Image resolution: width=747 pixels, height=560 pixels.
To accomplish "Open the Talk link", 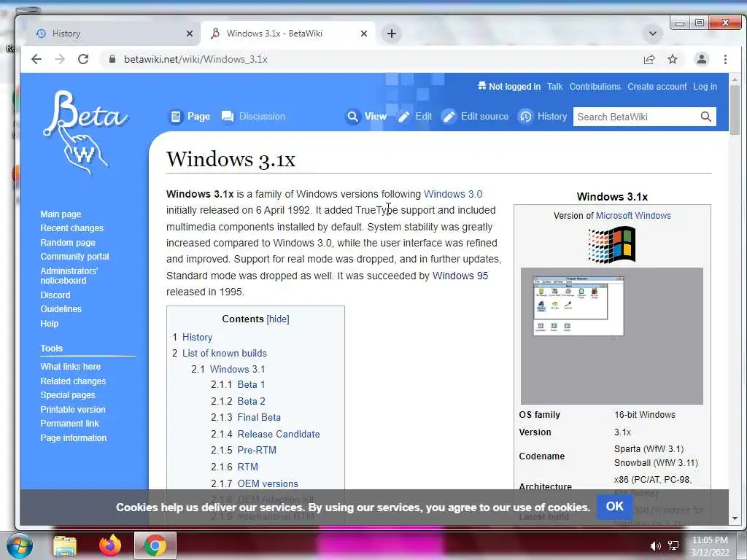I will pos(554,87).
